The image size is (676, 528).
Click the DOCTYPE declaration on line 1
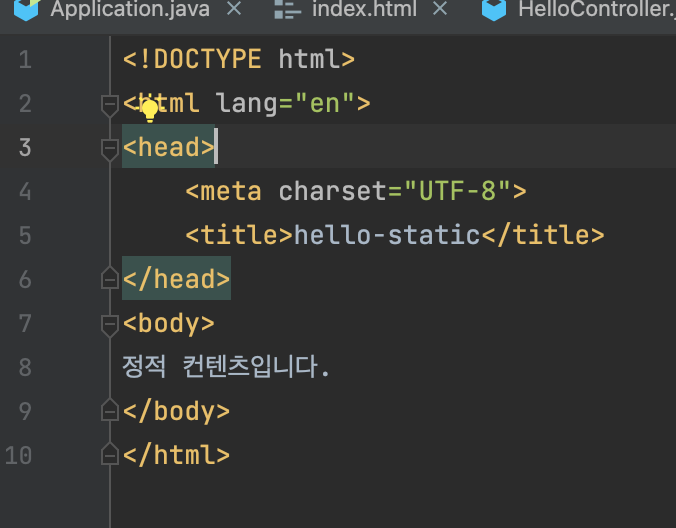(x=239, y=59)
